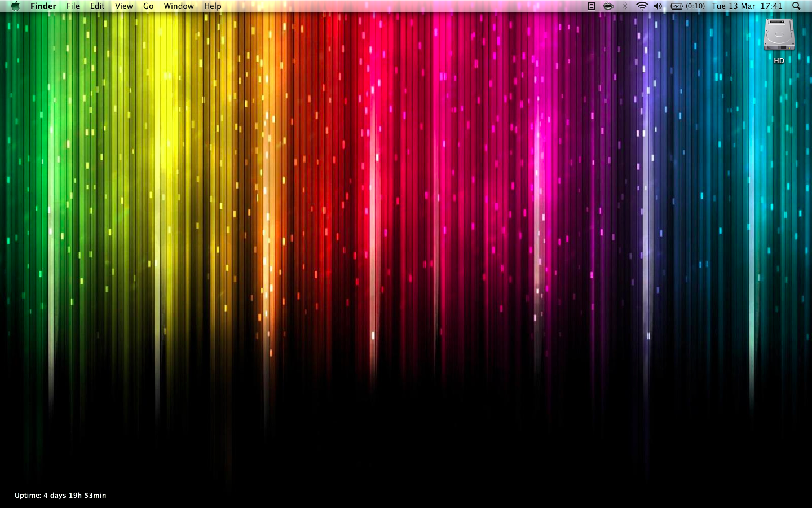Open the volume control in menu bar
Screen dimensions: 812x508
click(x=658, y=6)
